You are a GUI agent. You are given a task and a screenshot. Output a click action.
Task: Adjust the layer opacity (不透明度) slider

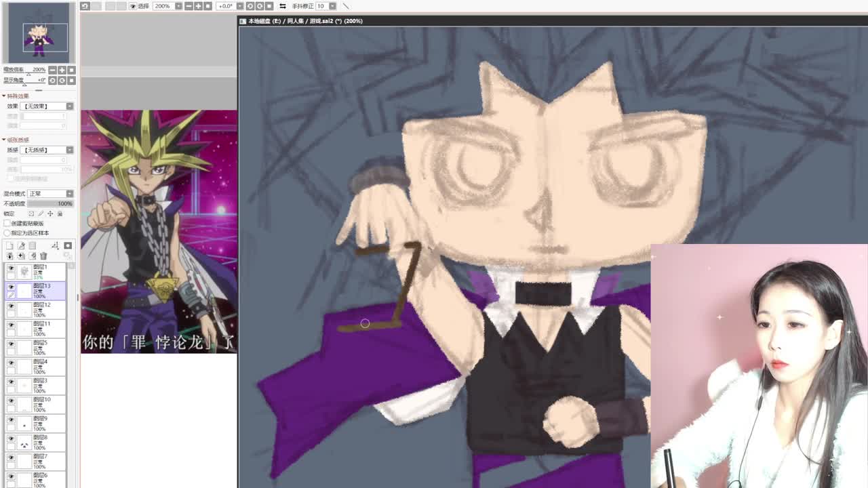click(x=50, y=203)
